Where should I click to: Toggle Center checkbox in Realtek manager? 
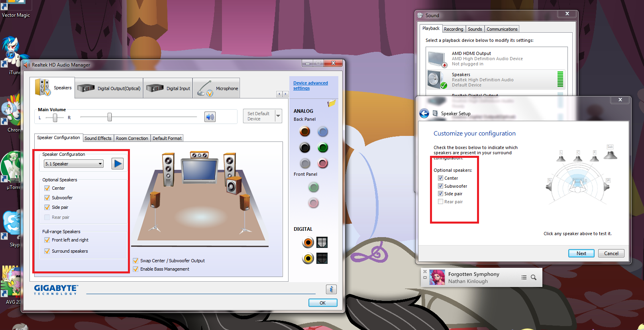pyautogui.click(x=47, y=188)
